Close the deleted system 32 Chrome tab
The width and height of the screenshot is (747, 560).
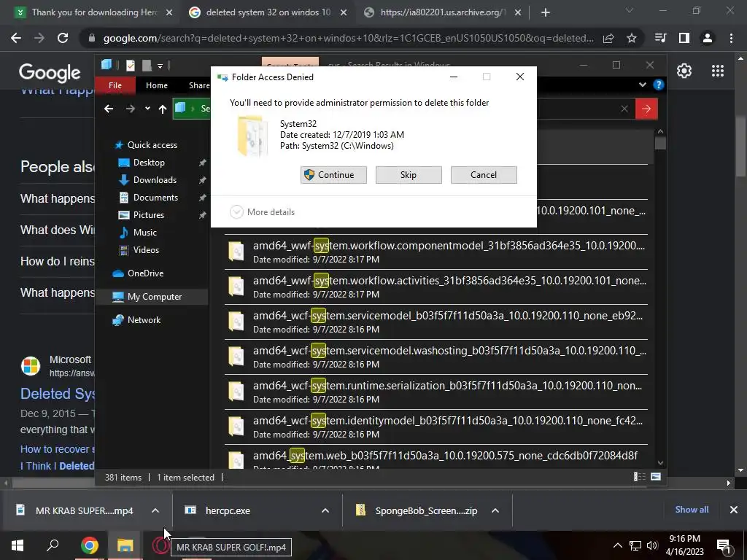[x=344, y=12]
